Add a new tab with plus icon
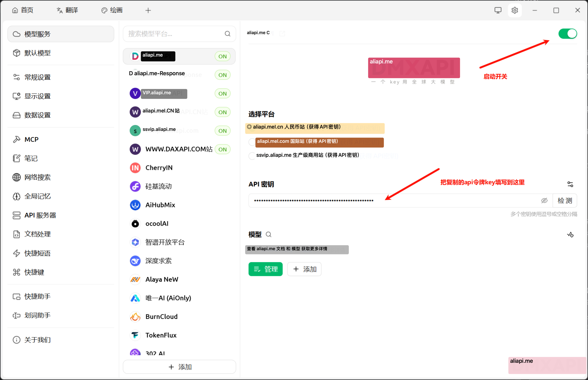The image size is (588, 380). pyautogui.click(x=148, y=10)
